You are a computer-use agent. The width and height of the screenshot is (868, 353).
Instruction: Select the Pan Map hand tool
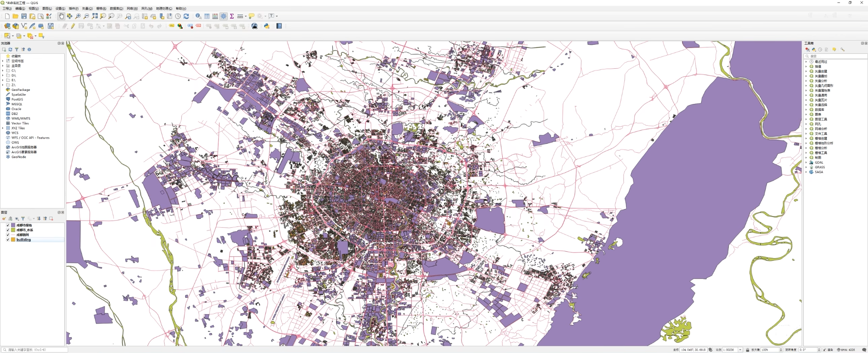click(61, 16)
